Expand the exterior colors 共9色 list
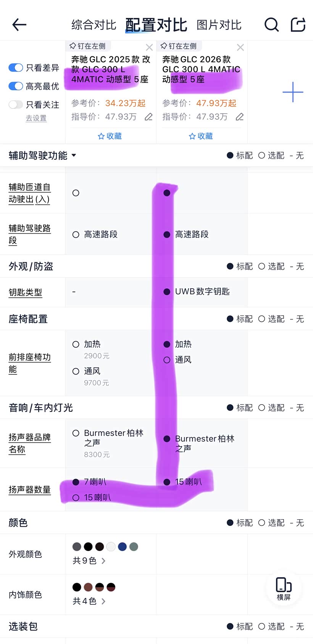The height and width of the screenshot is (644, 313). click(89, 561)
